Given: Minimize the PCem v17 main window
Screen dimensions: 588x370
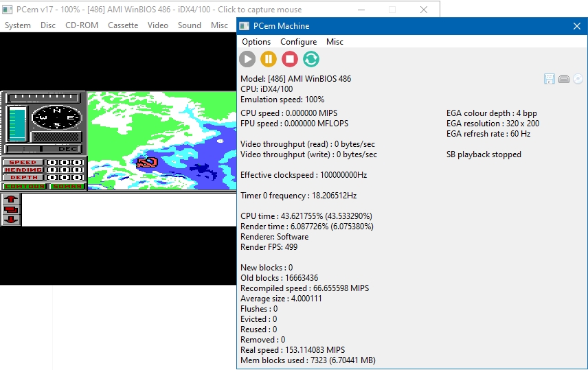Looking at the screenshot, I should tap(361, 10).
